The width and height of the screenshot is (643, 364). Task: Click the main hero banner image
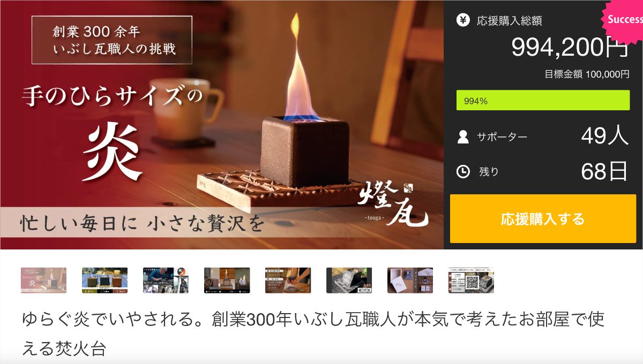coord(222,125)
